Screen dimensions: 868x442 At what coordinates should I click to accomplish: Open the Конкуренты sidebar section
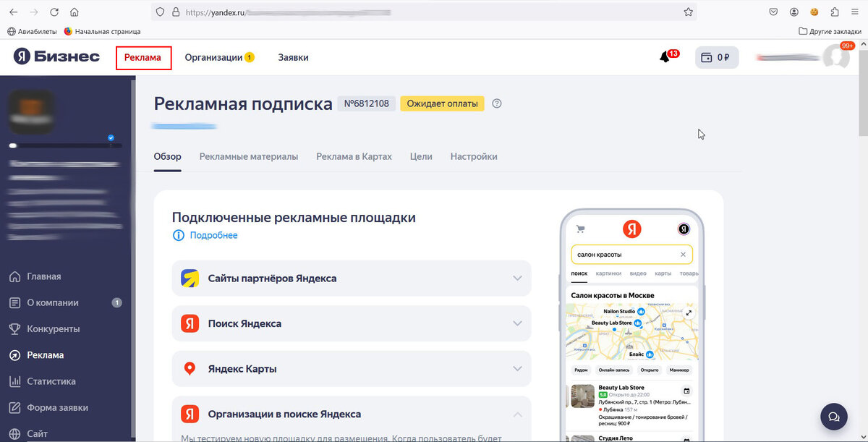click(51, 328)
